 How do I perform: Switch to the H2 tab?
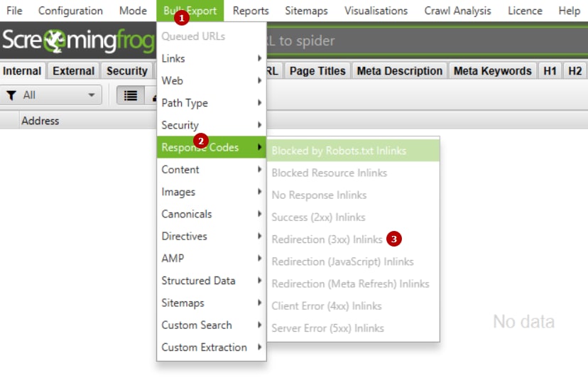[575, 70]
